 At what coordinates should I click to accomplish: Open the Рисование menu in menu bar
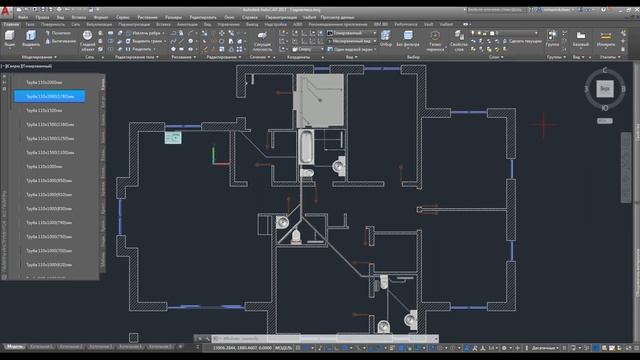coord(147,18)
